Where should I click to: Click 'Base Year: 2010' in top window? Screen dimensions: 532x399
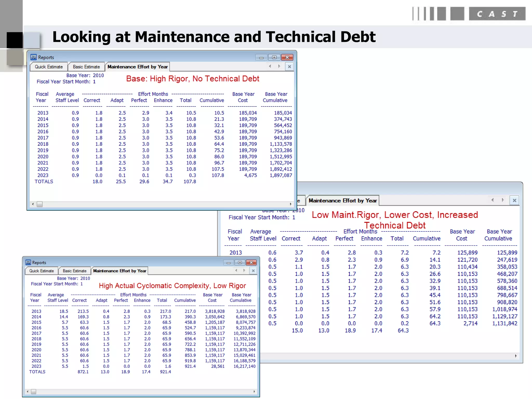click(85, 75)
